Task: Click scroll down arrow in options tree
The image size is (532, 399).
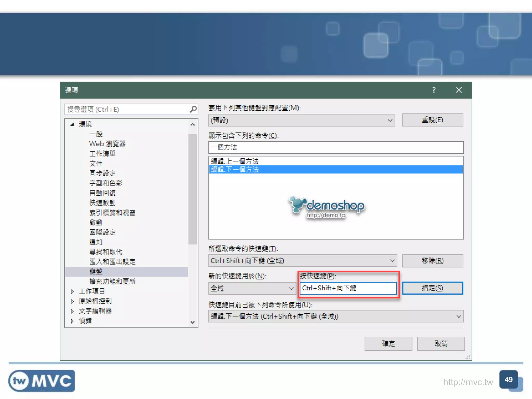Action: 192,322
